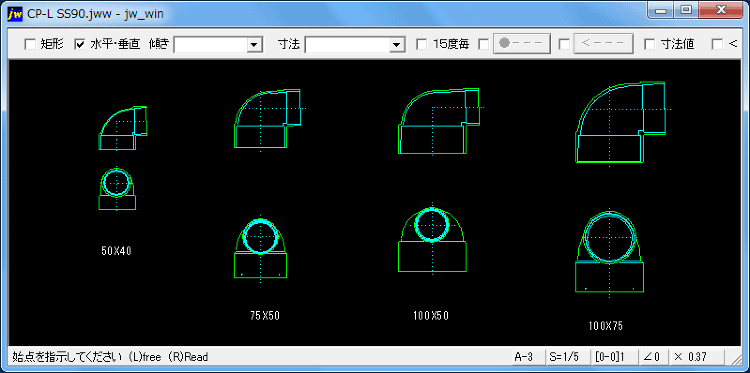Tick the checkbox before the arrow-line button

564,44
